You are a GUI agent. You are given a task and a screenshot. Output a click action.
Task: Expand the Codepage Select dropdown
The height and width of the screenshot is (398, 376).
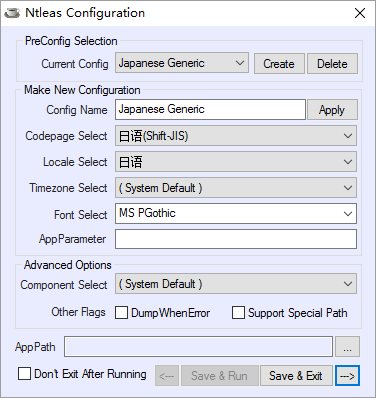236,136
